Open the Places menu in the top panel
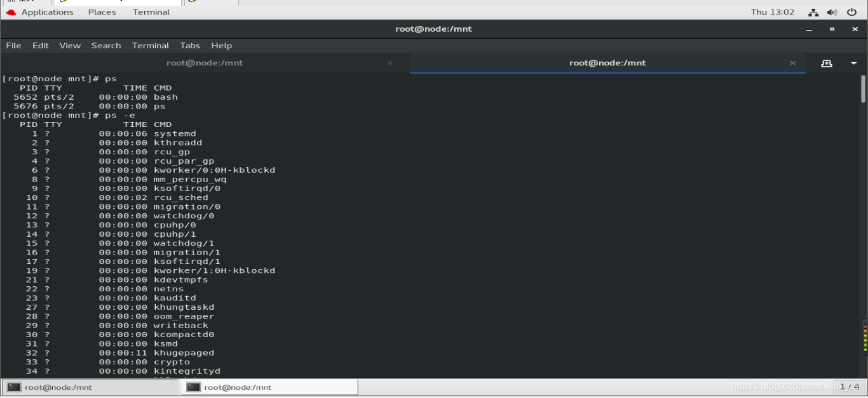 pos(102,12)
